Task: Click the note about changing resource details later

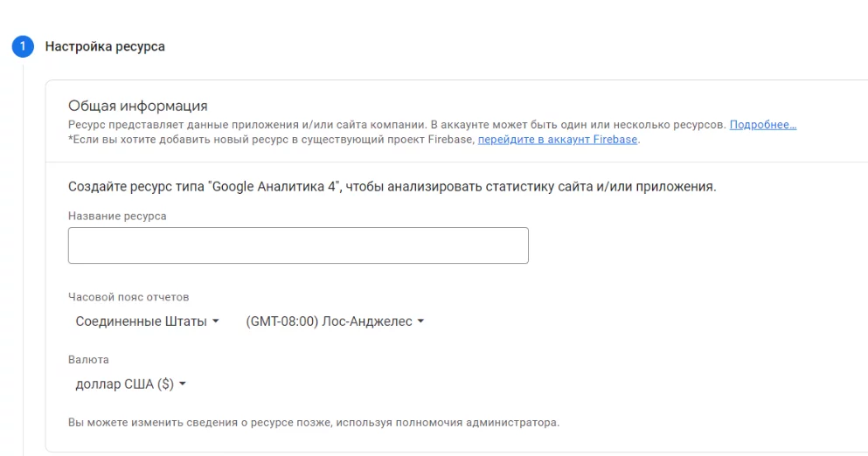Action: [x=314, y=422]
